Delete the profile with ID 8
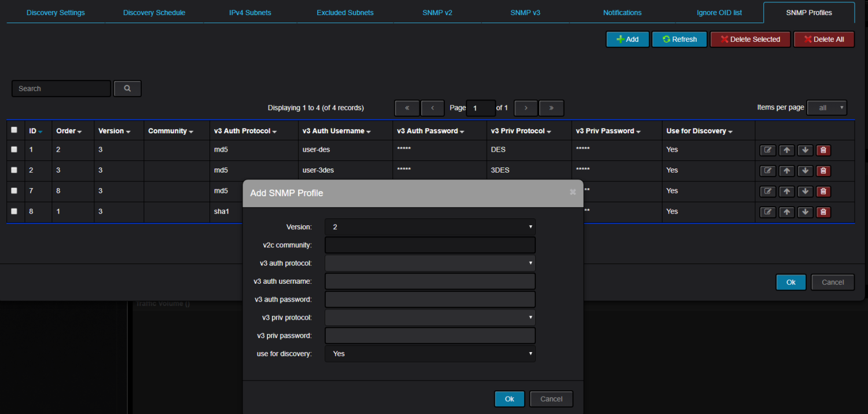Viewport: 868px width, 414px height. [823, 212]
